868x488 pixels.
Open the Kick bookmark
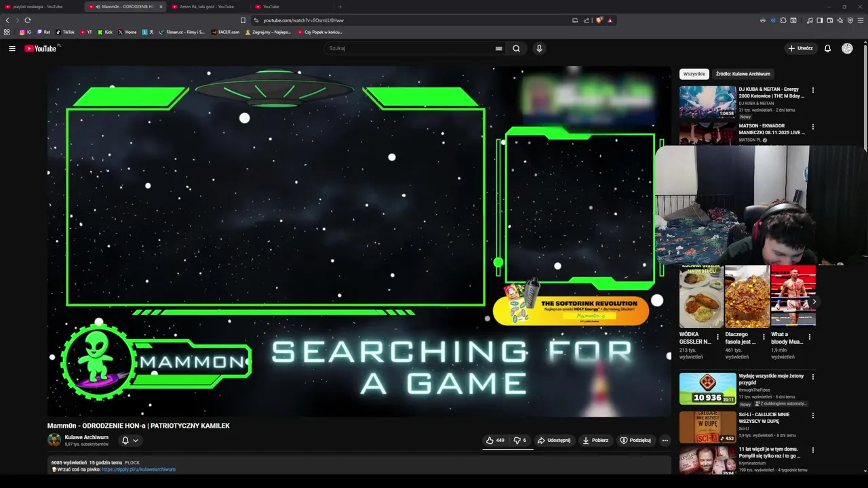click(x=105, y=32)
